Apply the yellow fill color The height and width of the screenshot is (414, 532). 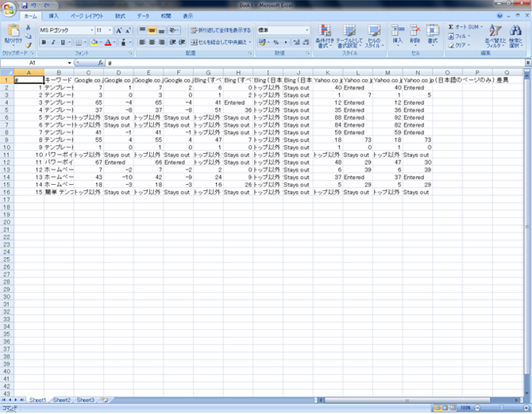tap(94, 42)
